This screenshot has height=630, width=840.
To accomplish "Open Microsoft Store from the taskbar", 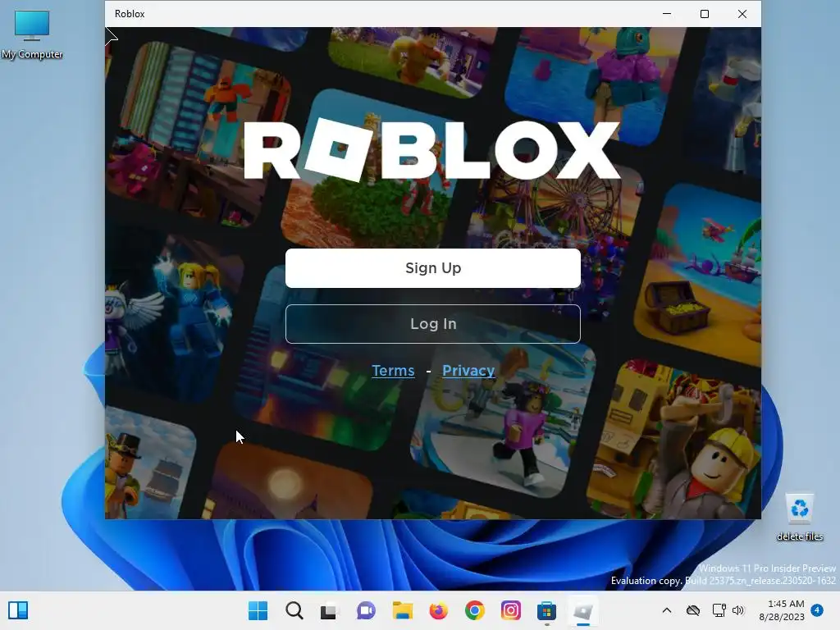I will (546, 610).
